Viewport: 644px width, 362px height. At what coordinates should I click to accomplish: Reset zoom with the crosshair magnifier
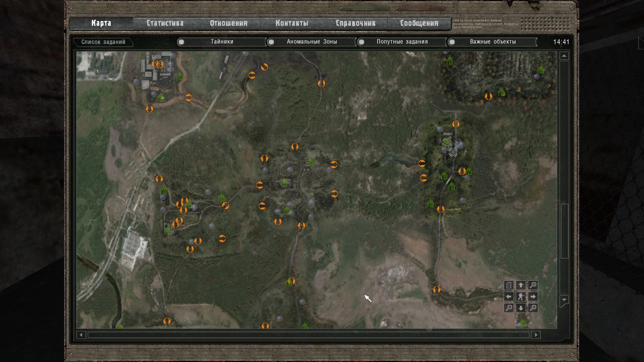(x=533, y=308)
